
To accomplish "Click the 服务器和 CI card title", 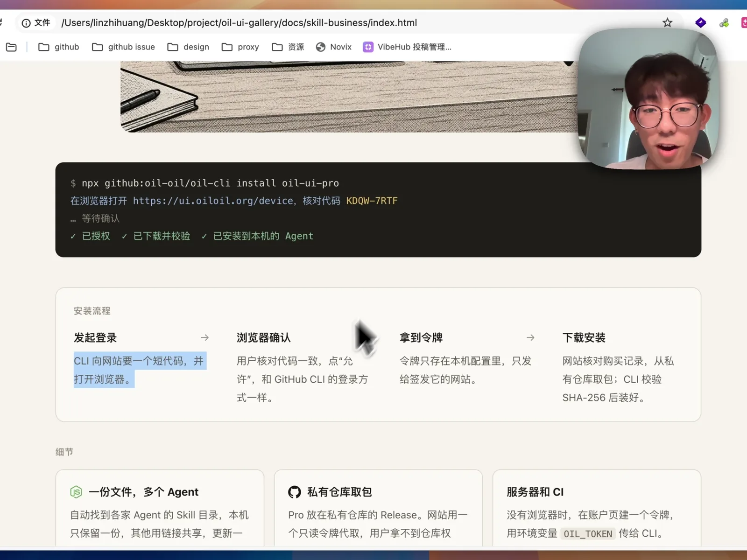I will (535, 492).
